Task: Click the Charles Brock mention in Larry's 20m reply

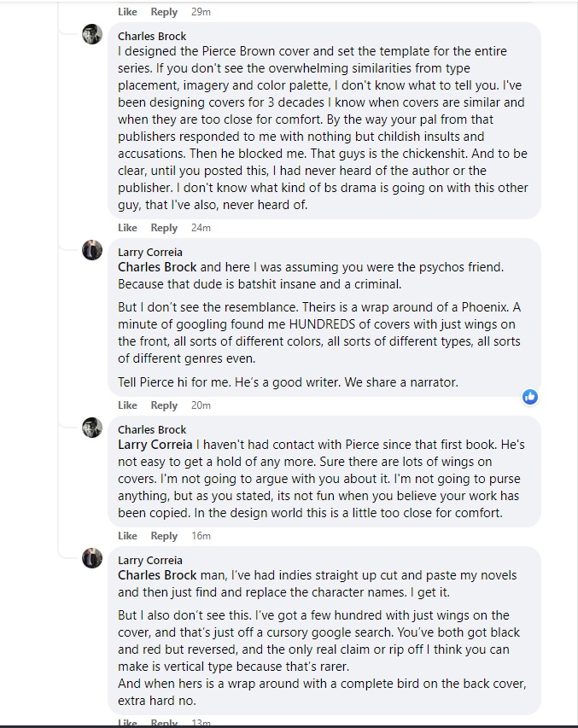Action: coord(157,267)
